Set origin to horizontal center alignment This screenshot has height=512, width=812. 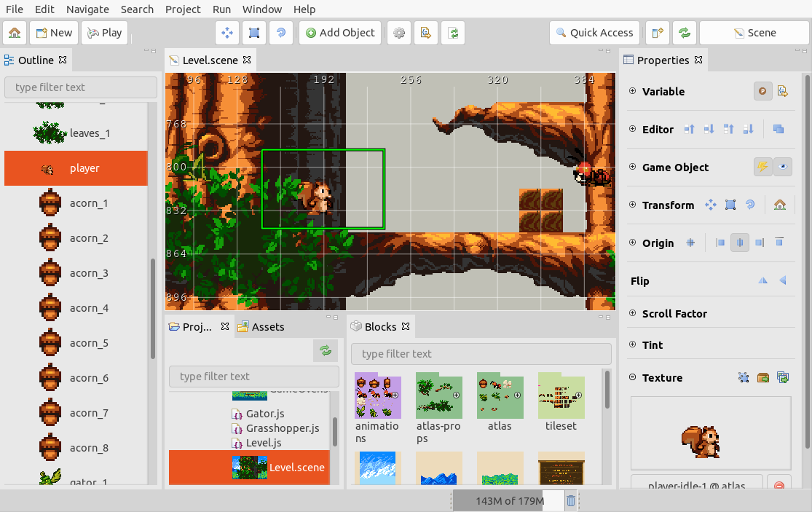(739, 243)
